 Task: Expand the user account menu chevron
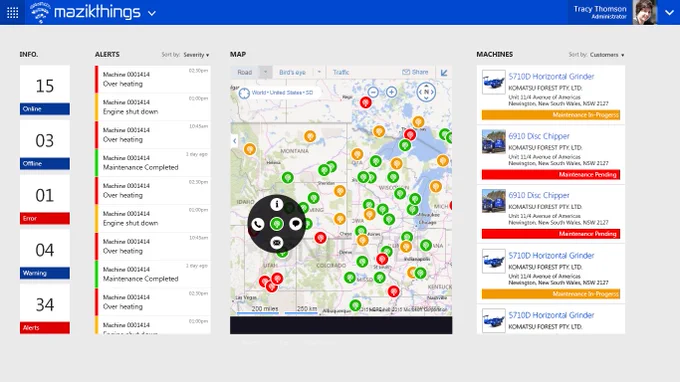tap(669, 13)
